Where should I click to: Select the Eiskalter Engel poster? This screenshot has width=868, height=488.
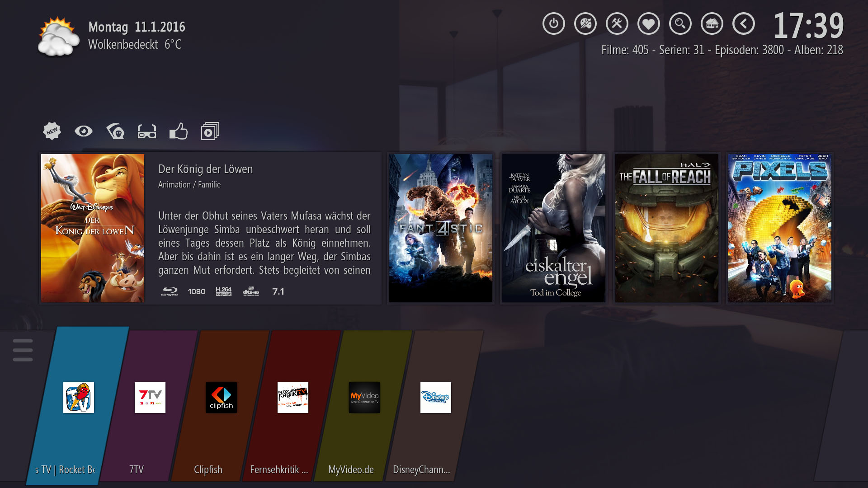click(554, 228)
